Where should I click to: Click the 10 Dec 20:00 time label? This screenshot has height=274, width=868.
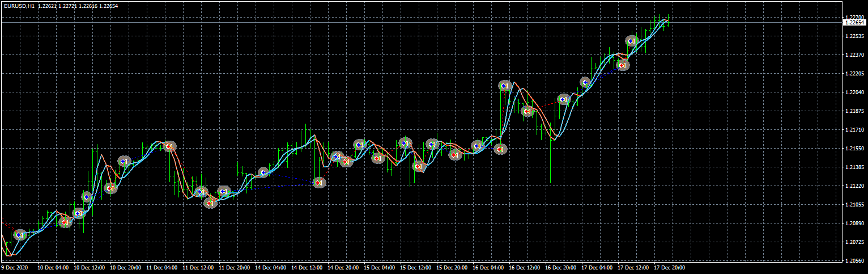(126, 267)
